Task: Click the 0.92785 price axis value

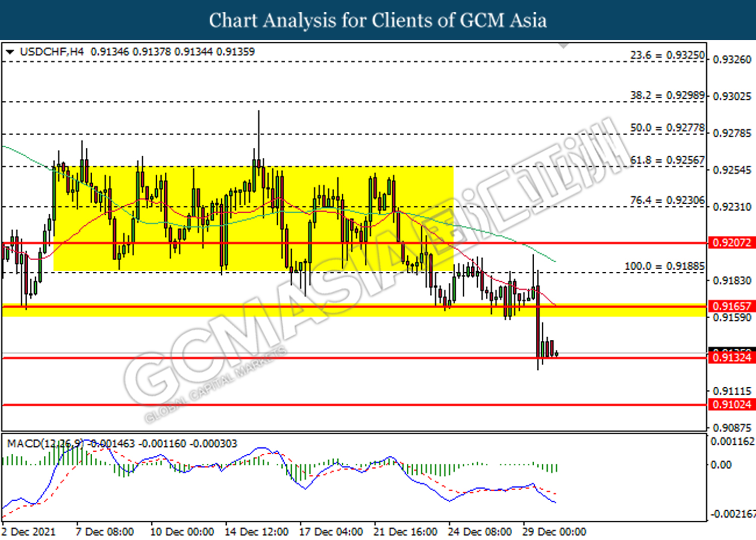Action: tap(732, 133)
